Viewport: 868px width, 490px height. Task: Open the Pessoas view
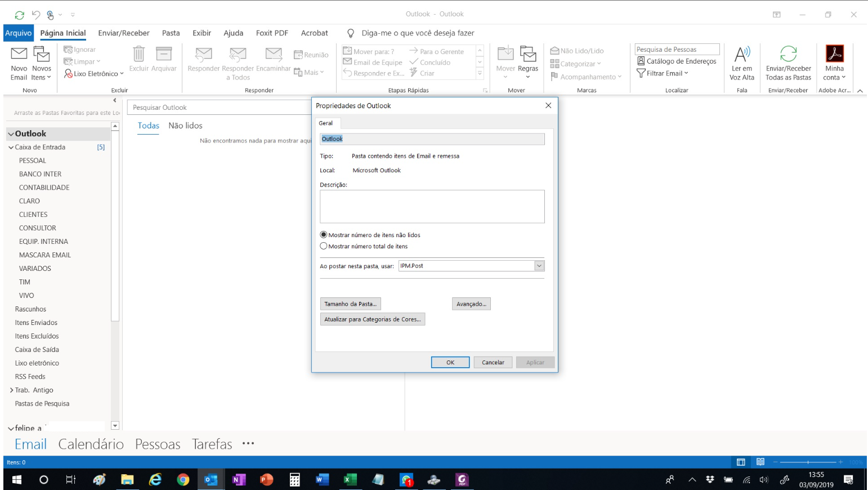(158, 444)
